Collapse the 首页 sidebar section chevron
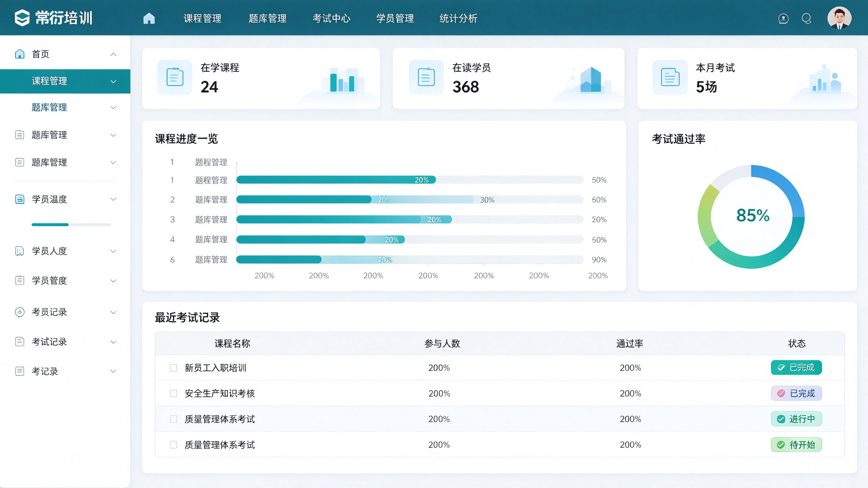868x488 pixels. 114,54
